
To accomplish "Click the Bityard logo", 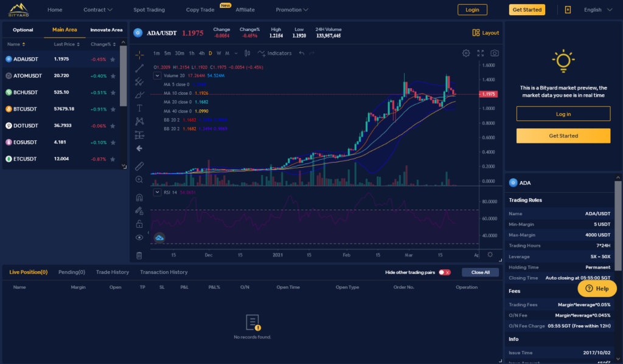I will click(19, 10).
